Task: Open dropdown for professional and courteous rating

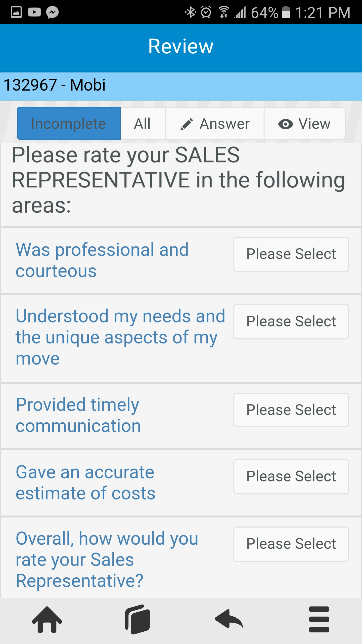Action: pyautogui.click(x=291, y=254)
